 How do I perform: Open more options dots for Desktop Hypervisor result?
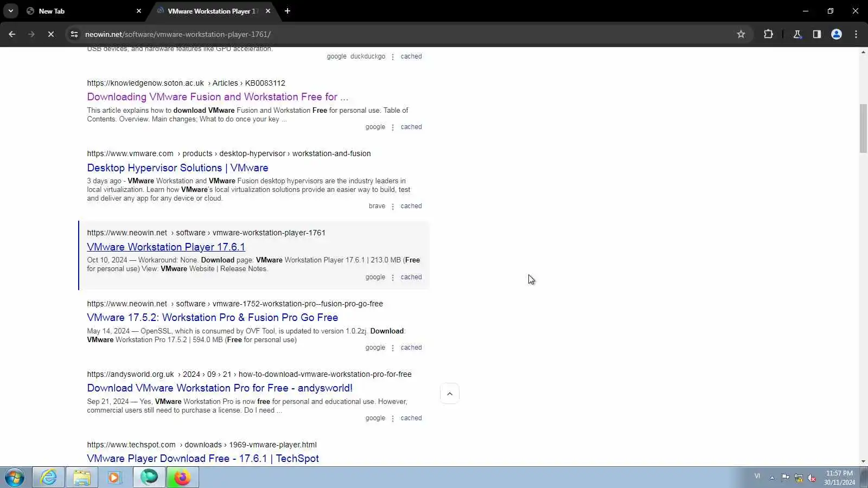point(393,207)
